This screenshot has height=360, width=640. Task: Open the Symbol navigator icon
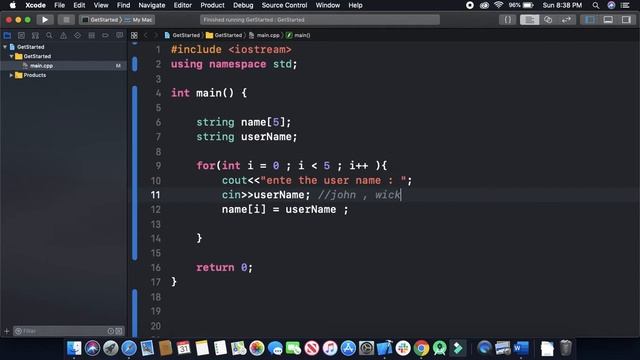[x=36, y=36]
